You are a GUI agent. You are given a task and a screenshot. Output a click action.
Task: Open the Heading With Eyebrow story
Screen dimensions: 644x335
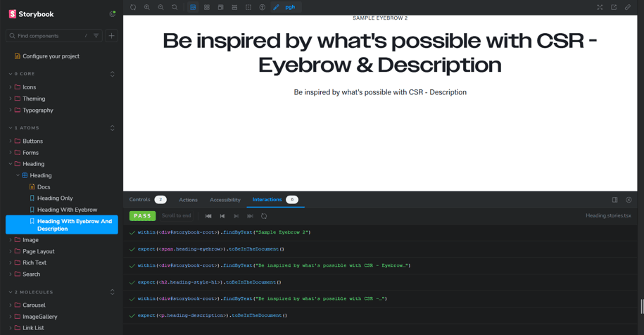[x=67, y=210]
